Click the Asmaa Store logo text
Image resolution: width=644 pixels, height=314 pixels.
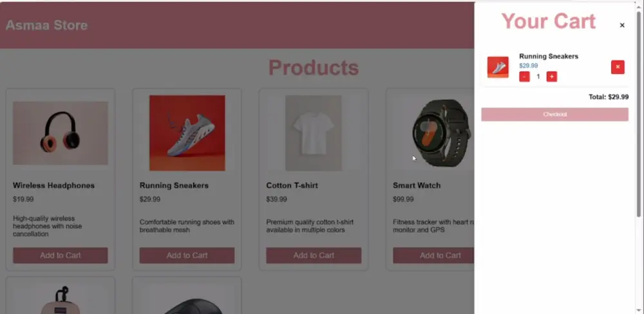coord(46,26)
